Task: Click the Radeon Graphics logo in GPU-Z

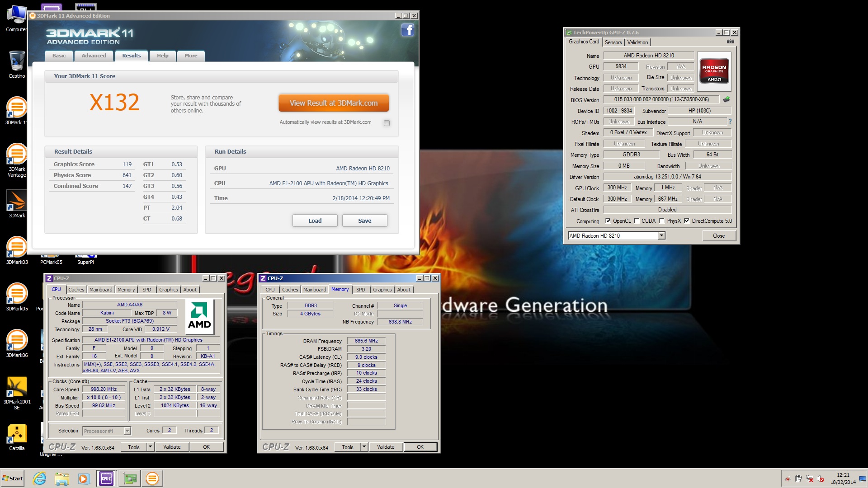Action: (714, 70)
